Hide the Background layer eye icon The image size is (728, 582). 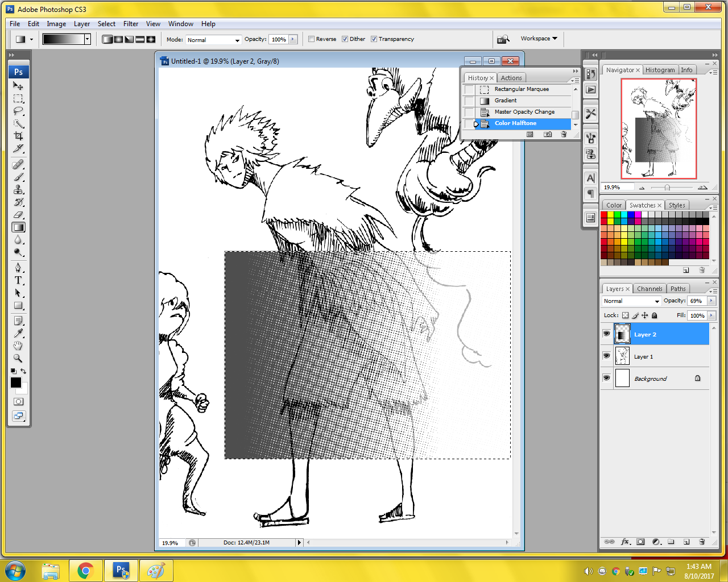(x=606, y=379)
